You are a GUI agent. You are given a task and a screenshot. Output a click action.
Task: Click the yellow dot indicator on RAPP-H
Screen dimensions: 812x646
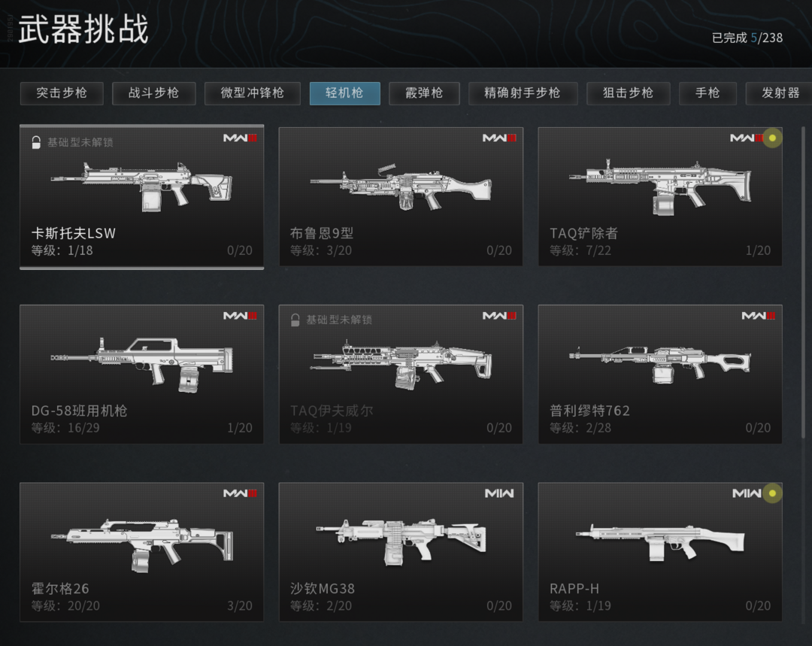pos(772,493)
